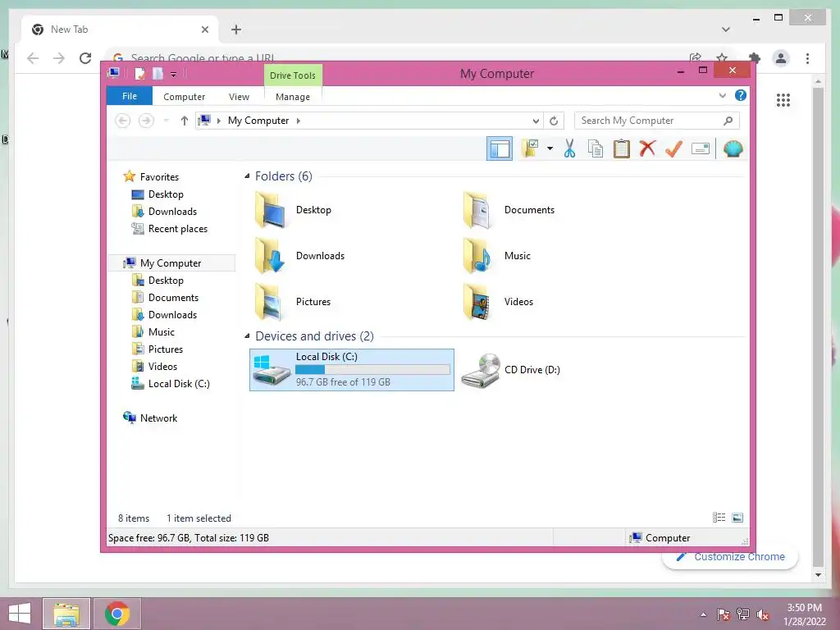Image resolution: width=840 pixels, height=630 pixels.
Task: Select the Desktop folder icon
Action: click(x=270, y=210)
